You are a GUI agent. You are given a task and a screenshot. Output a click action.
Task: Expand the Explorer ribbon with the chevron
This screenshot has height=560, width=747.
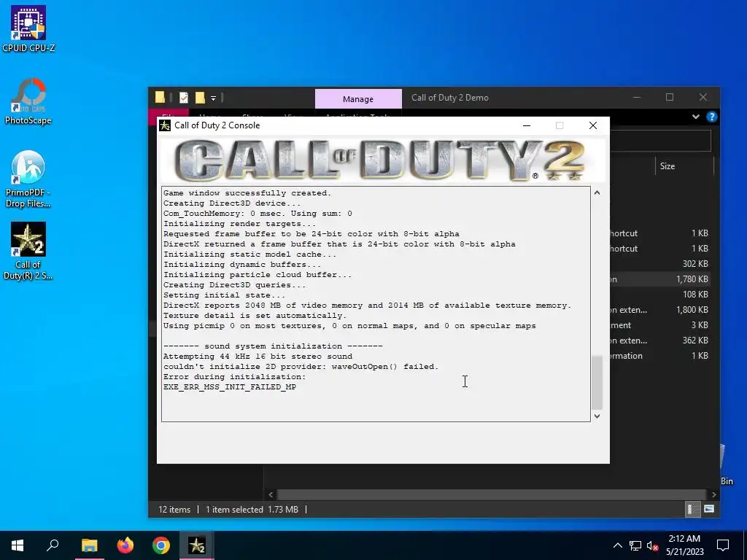(695, 117)
